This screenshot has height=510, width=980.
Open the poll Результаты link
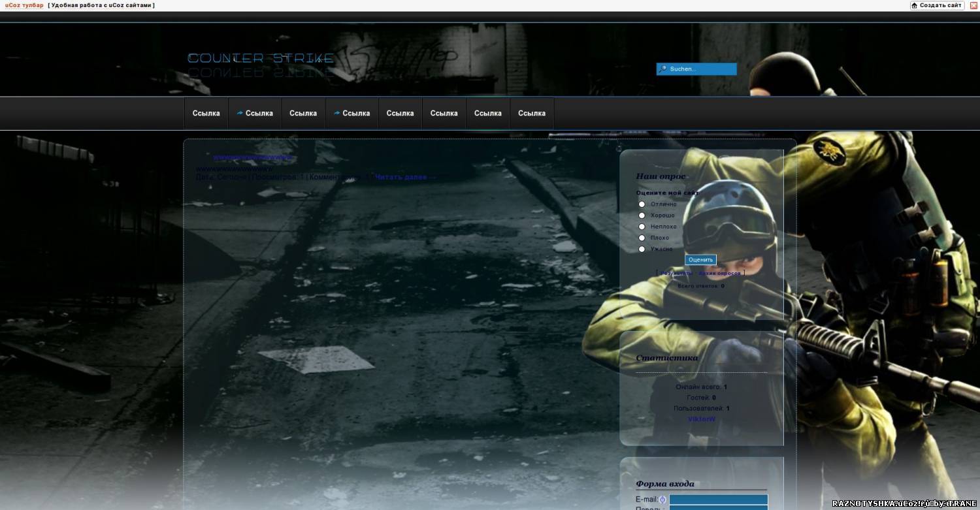point(676,274)
